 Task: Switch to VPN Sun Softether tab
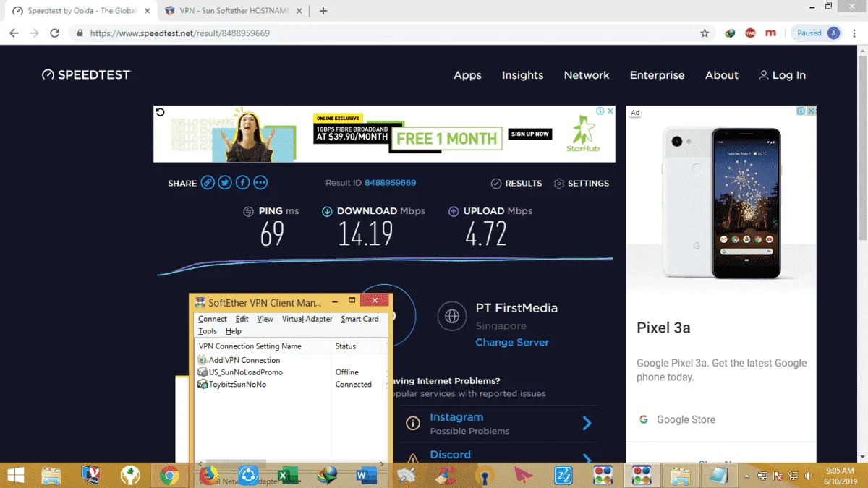click(233, 11)
